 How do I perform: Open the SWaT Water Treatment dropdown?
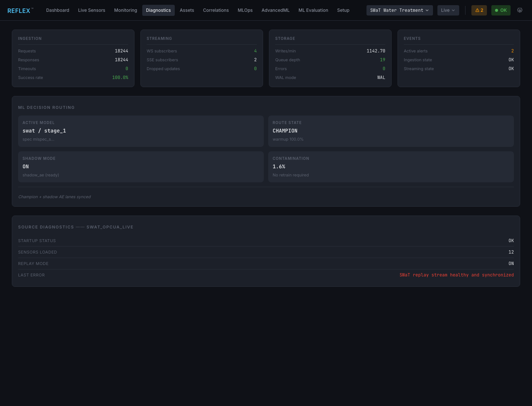click(400, 10)
